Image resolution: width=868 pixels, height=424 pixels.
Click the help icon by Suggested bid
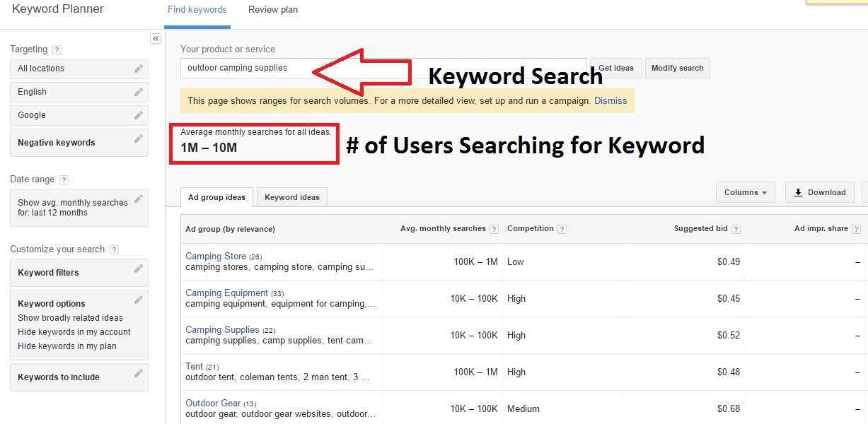736,229
